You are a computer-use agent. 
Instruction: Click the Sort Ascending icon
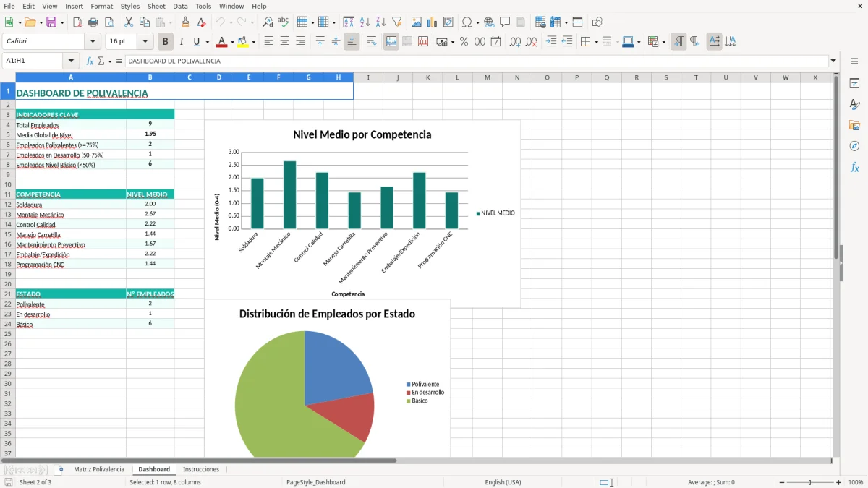coord(365,22)
